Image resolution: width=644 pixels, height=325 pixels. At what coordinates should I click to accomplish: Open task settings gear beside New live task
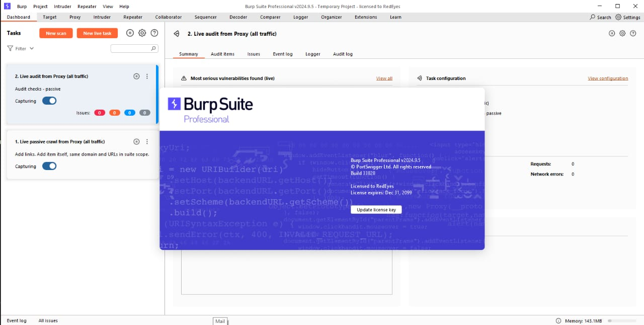(142, 33)
